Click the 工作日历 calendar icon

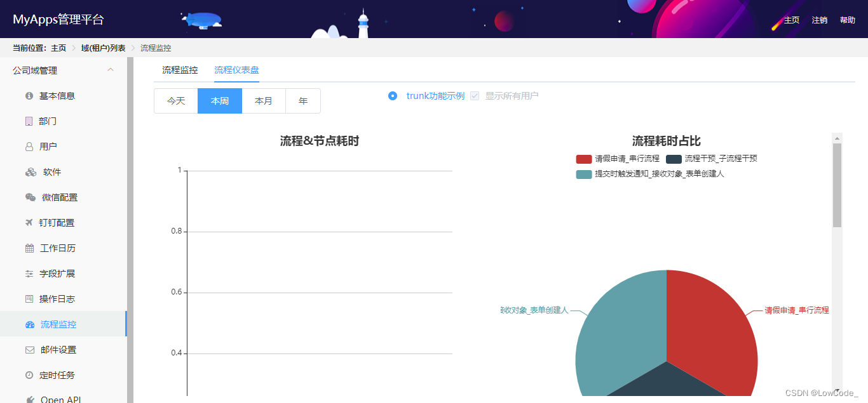pyautogui.click(x=29, y=248)
